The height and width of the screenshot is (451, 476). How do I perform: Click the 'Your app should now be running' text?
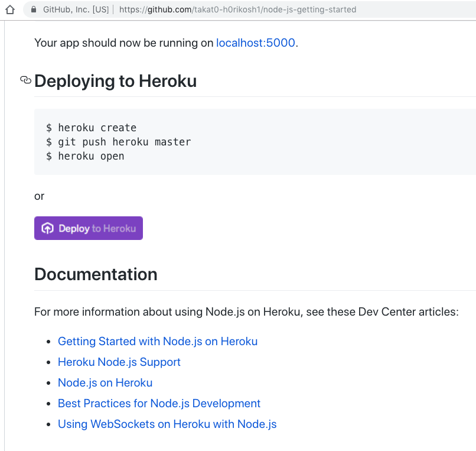[x=166, y=43]
